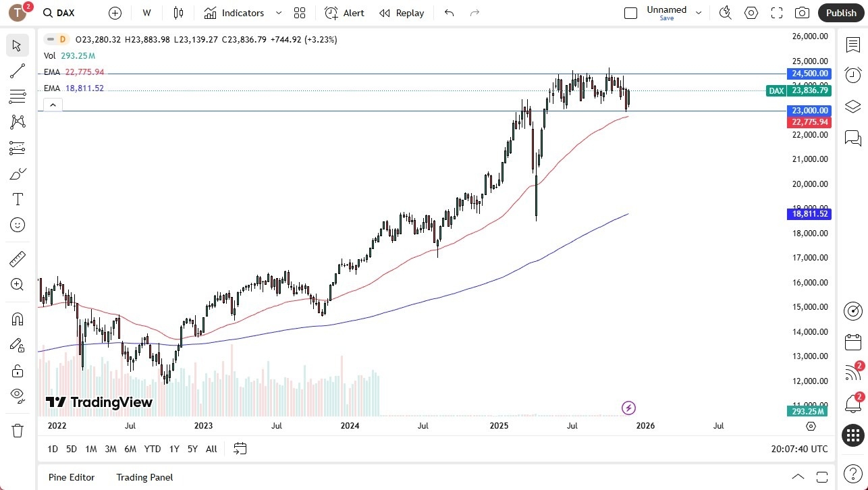The width and height of the screenshot is (868, 490).
Task: Click the 24,500.00 horizontal line price label
Action: [809, 74]
